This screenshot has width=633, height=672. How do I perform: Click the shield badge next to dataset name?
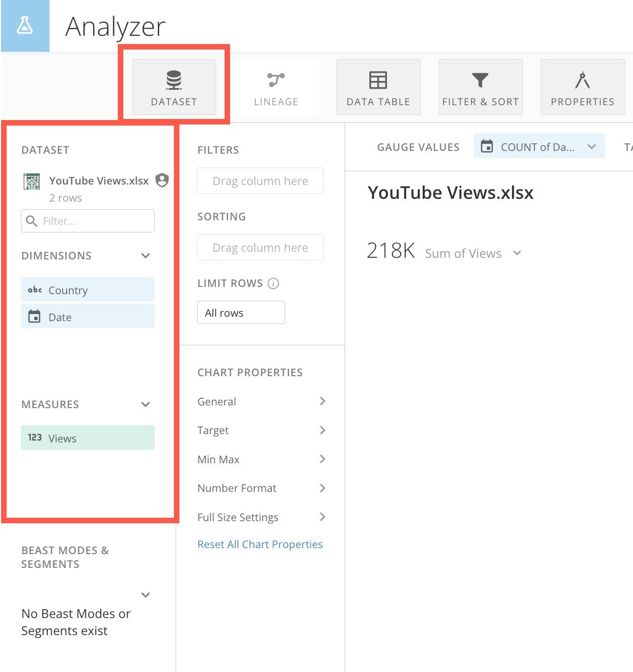(162, 180)
